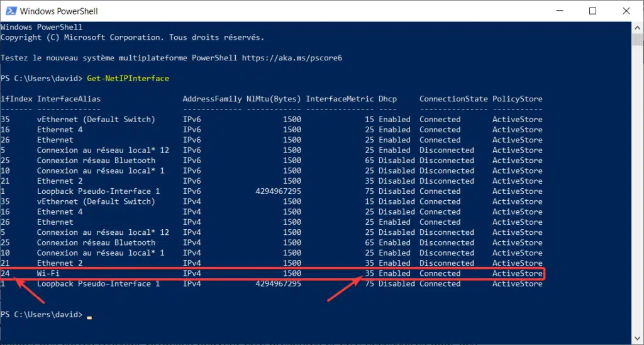
Task: Click the NlMtu(Bytes) column header
Action: [274, 99]
